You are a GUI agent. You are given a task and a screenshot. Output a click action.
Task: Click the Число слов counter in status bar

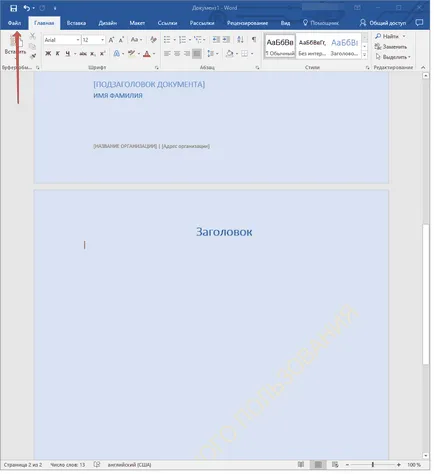click(x=68, y=464)
